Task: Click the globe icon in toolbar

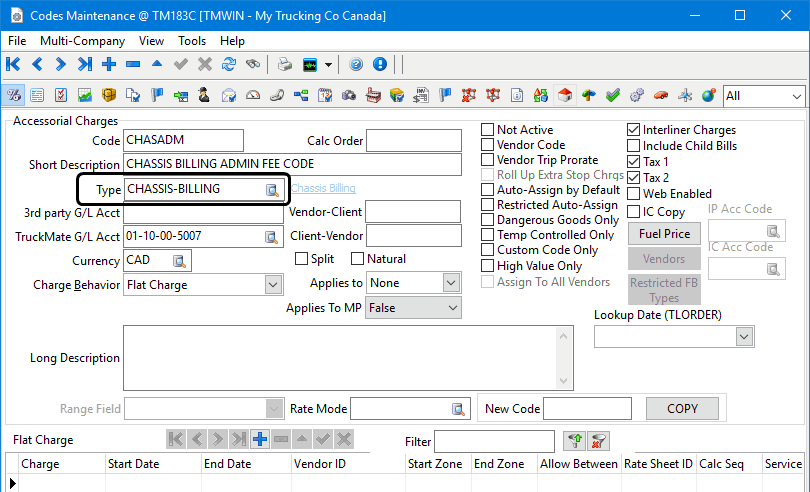Action: pos(708,96)
